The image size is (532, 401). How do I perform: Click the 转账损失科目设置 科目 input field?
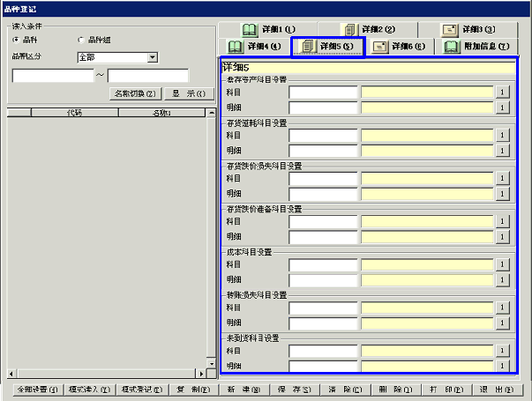323,308
